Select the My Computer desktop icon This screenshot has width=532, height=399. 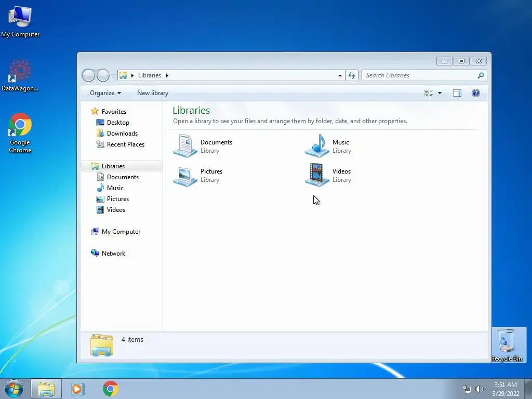20,22
